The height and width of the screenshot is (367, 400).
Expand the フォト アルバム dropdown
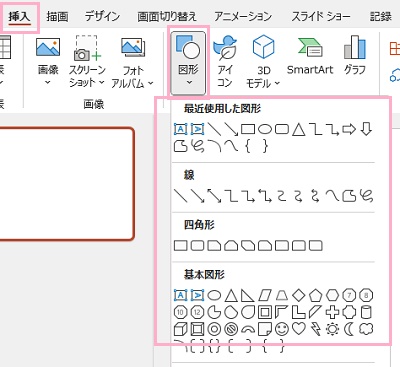tap(132, 63)
